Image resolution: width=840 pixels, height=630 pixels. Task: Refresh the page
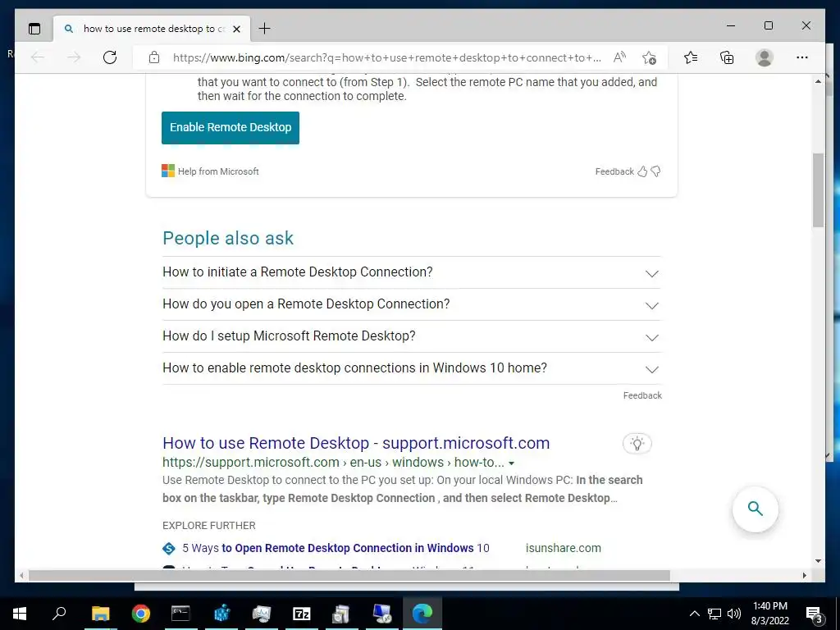(x=110, y=57)
